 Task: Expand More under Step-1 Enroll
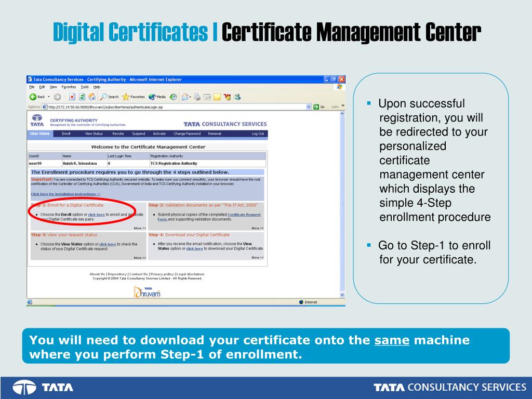(140, 229)
